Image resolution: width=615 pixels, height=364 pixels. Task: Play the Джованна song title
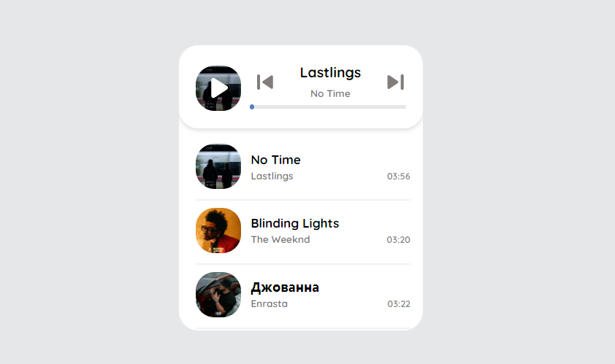(x=285, y=287)
